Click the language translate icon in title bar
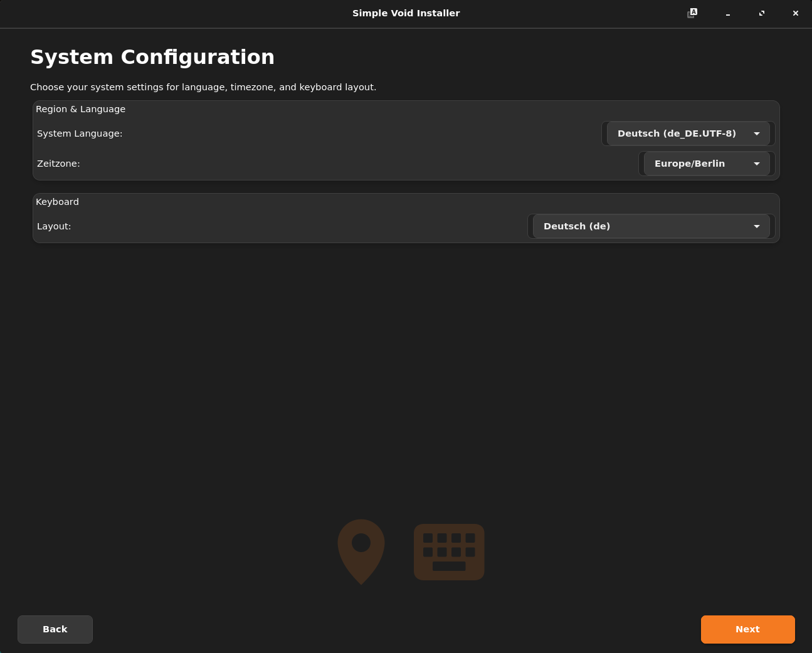 (692, 13)
